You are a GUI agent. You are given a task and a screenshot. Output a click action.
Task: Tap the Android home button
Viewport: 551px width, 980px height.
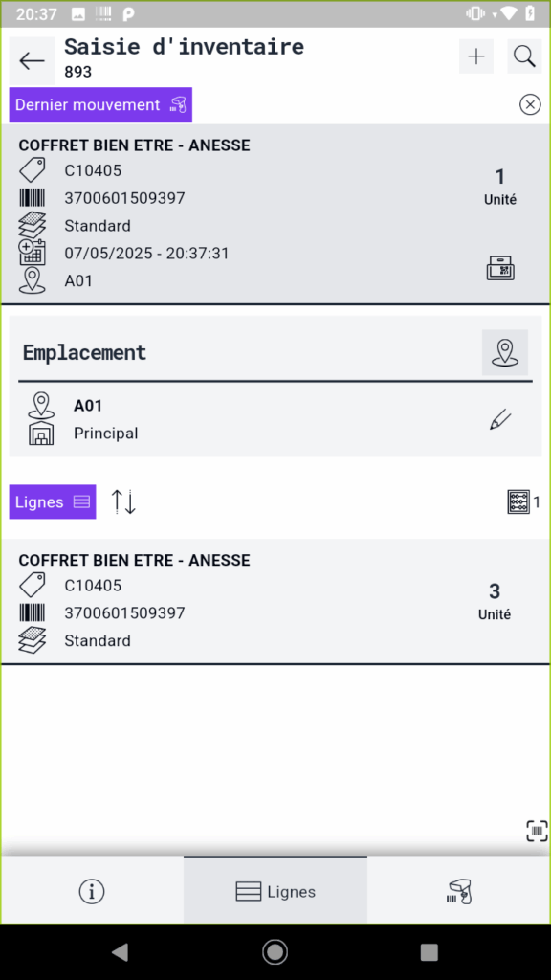tap(275, 951)
